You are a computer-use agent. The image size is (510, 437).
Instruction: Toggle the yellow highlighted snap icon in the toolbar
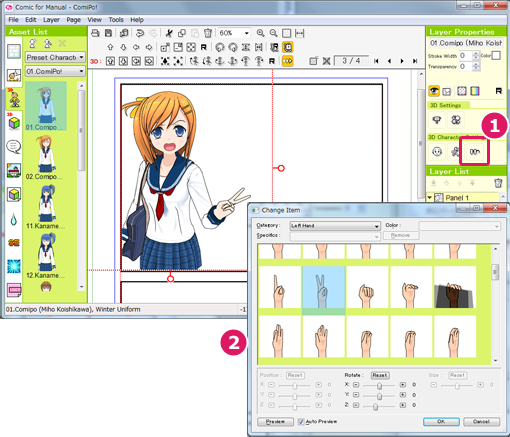click(x=287, y=47)
